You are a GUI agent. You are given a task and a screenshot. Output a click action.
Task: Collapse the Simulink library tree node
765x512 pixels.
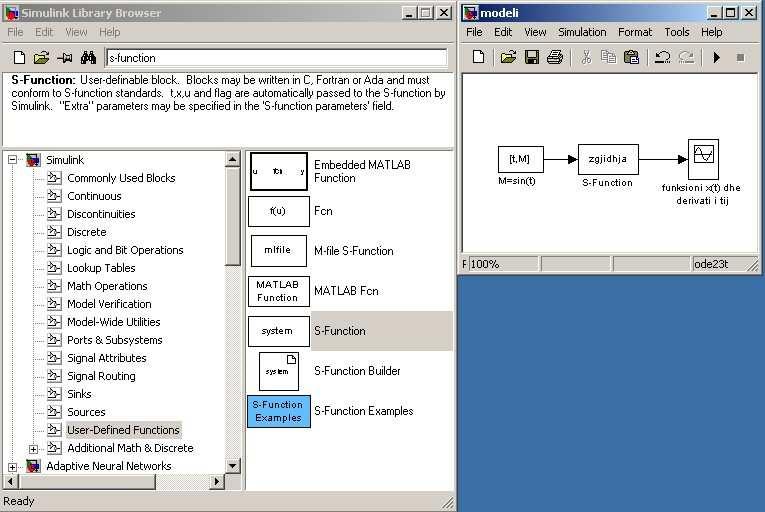click(x=12, y=160)
